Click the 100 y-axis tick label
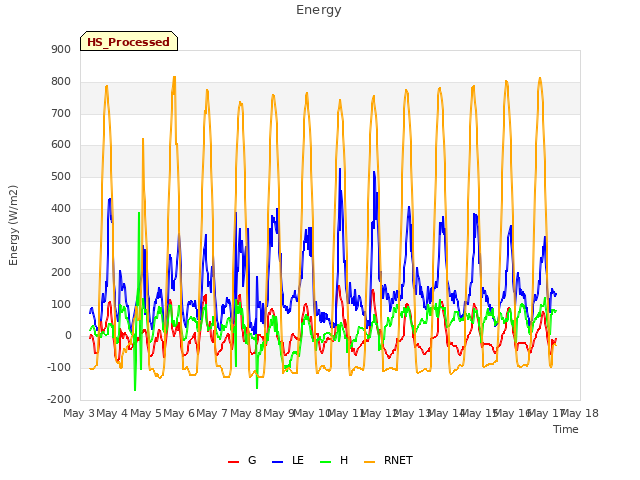Viewport: 640px width, 480px height. tap(61, 304)
